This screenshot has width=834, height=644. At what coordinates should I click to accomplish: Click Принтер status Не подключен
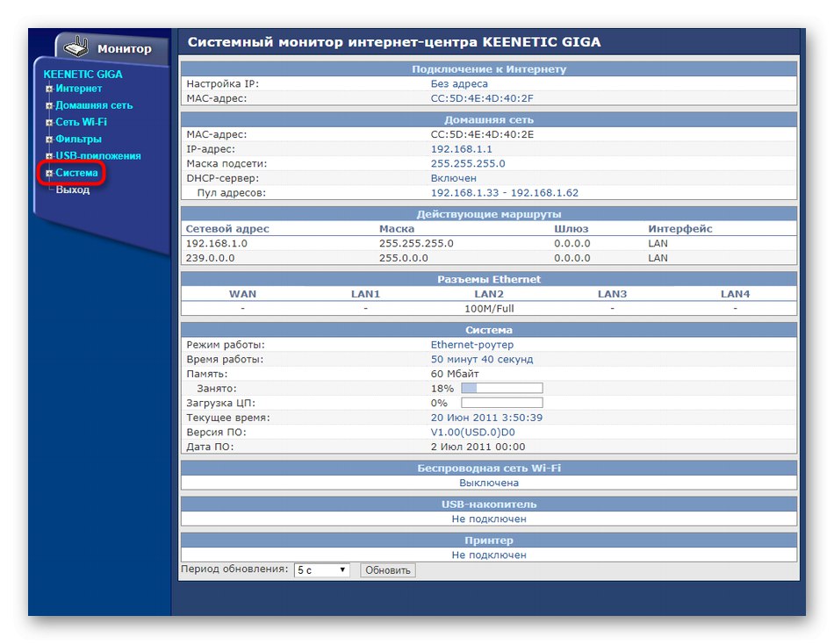tap(489, 555)
